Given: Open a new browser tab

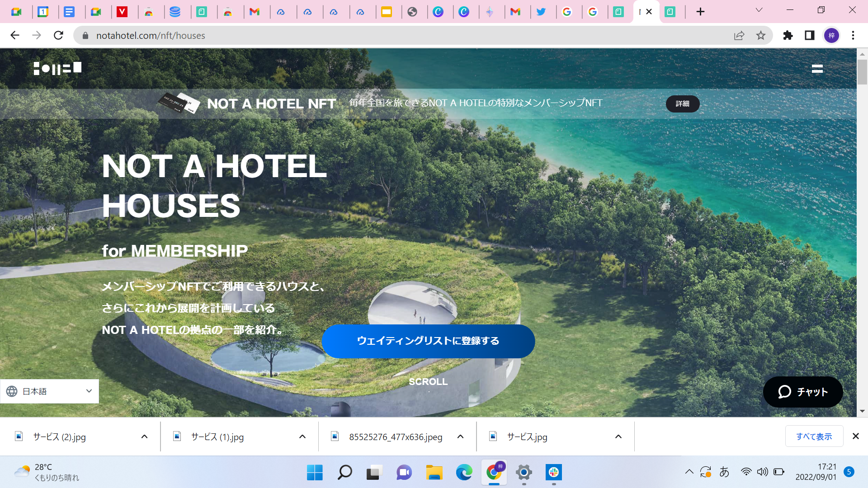Looking at the screenshot, I should click(700, 12).
